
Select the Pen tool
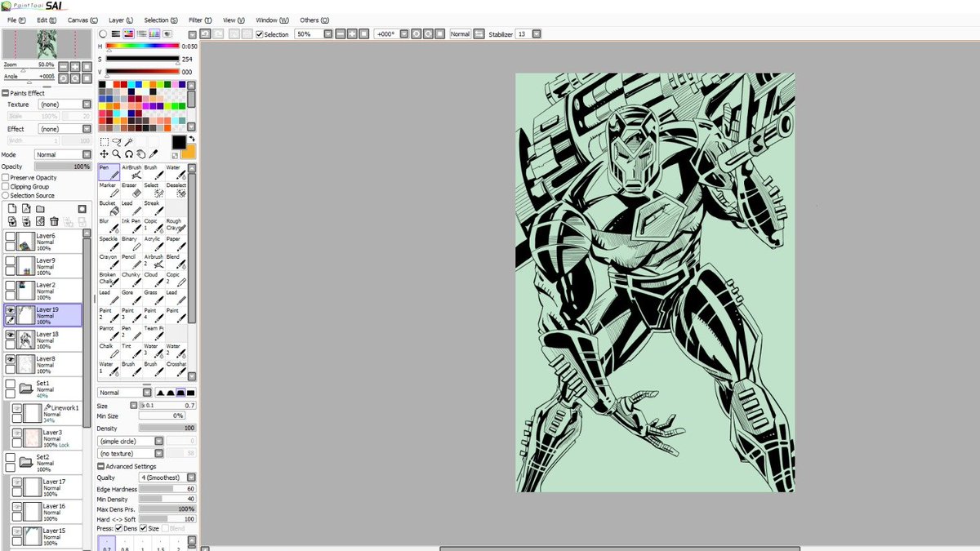[x=107, y=171]
